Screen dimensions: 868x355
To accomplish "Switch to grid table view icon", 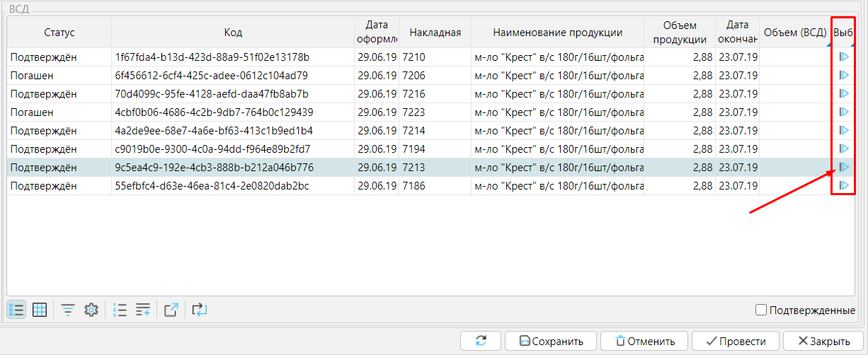I will pyautogui.click(x=40, y=310).
